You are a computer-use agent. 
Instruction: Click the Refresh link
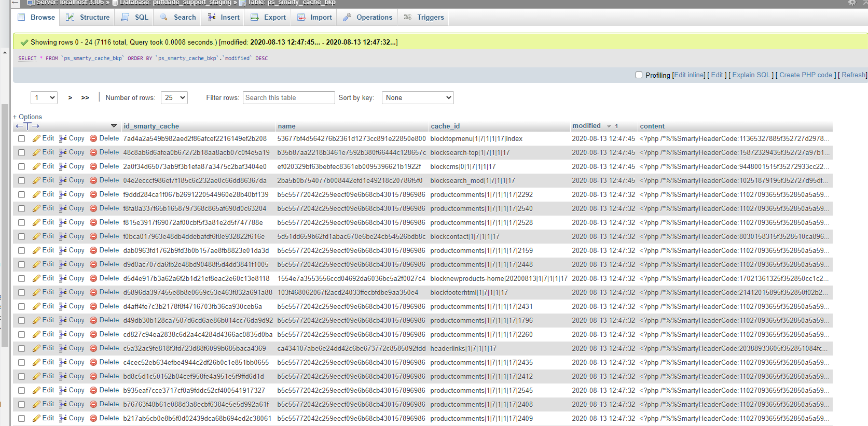click(853, 75)
